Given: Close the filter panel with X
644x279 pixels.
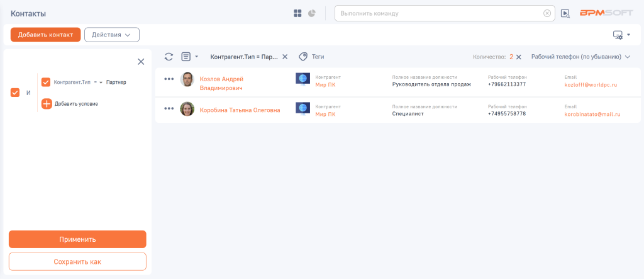Looking at the screenshot, I should pos(141,61).
